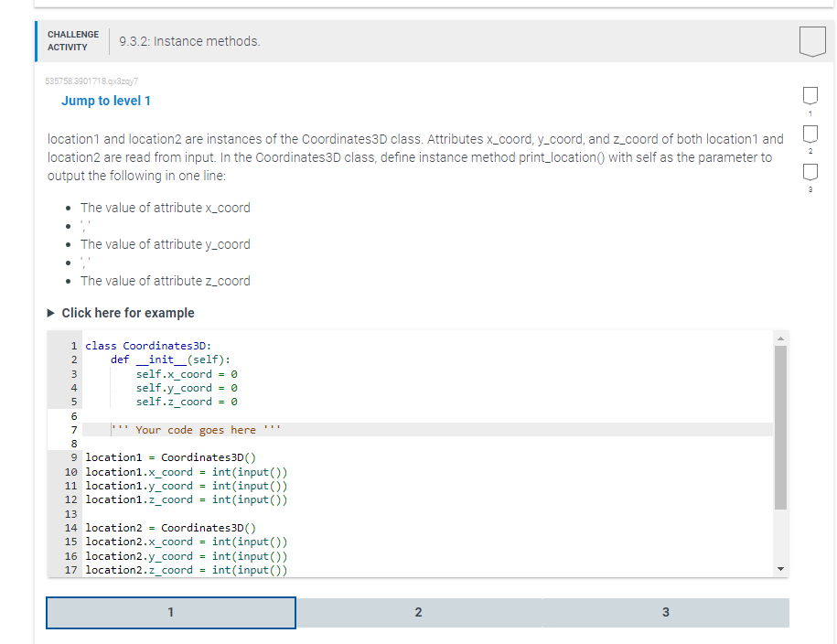Click code line 'self.x_coord = 0'
The image size is (837, 644).
click(x=187, y=374)
